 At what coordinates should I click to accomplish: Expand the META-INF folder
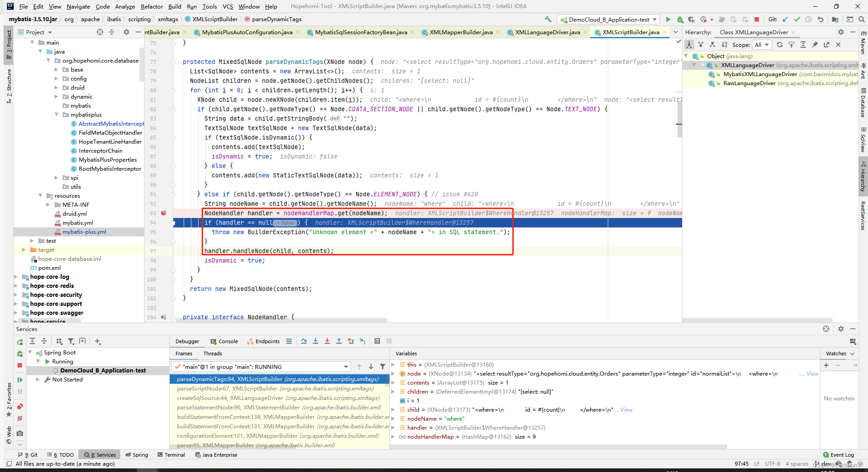[x=48, y=205]
